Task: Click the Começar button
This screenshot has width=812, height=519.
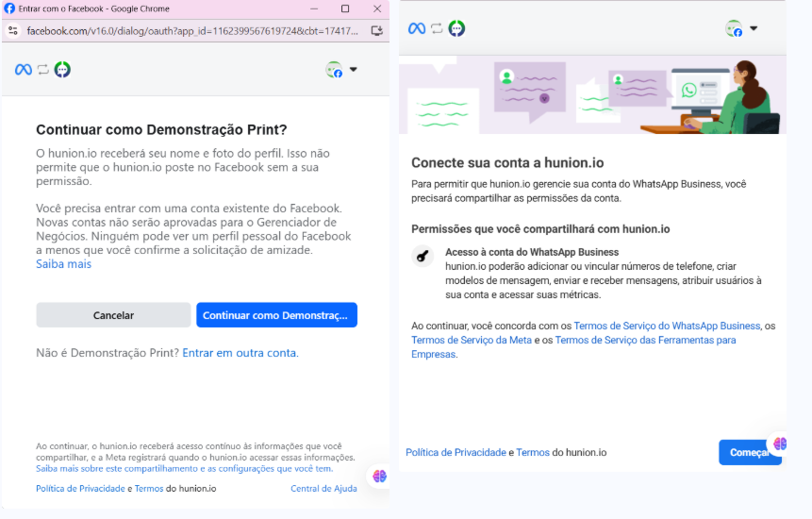Action: point(750,452)
